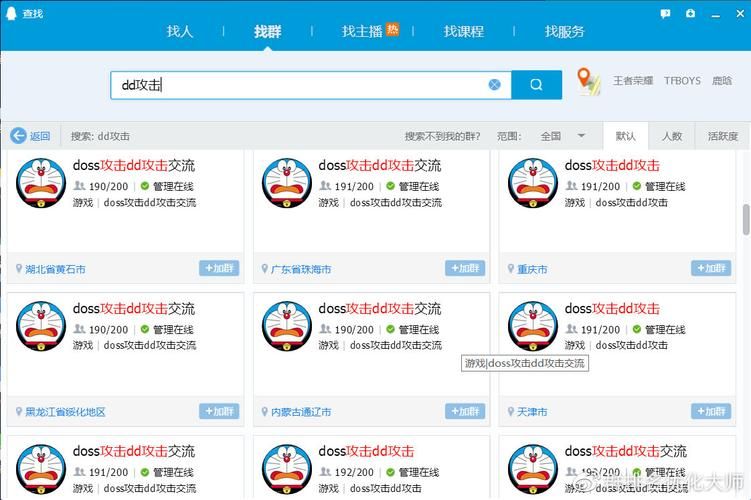Join the 广东省珠海市 group with +加群
Screen dimensions: 751x500
tap(465, 268)
